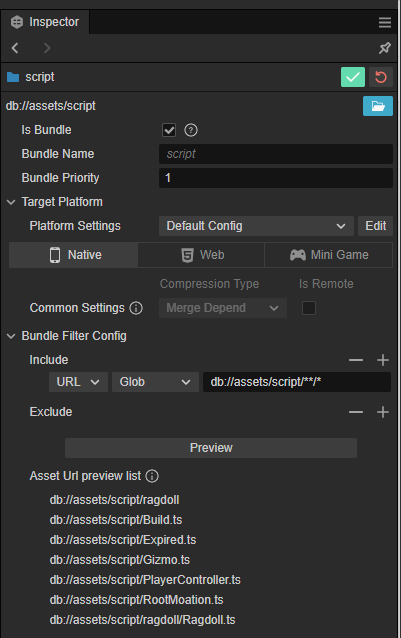The height and width of the screenshot is (638, 401).
Task: Click the Preview button
Action: [x=211, y=448]
